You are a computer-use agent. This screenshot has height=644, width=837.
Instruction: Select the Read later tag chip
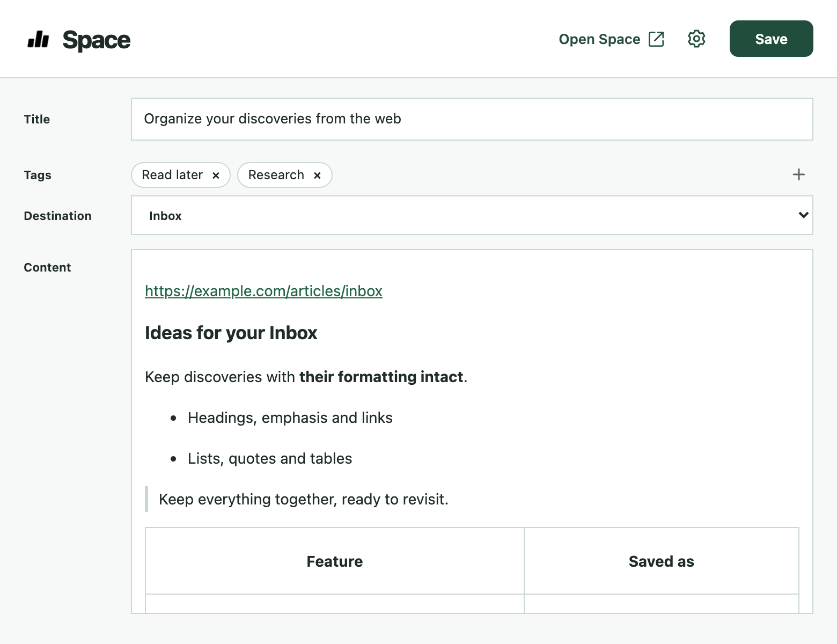(x=181, y=175)
